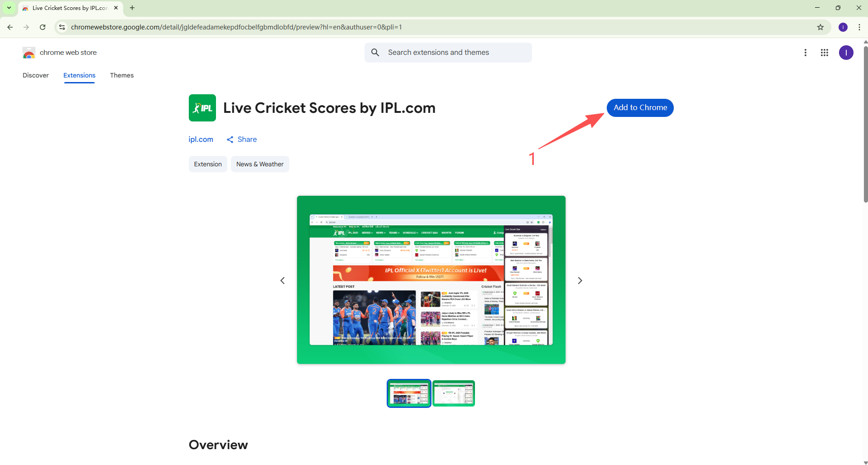Show the next screenshot

[580, 281]
